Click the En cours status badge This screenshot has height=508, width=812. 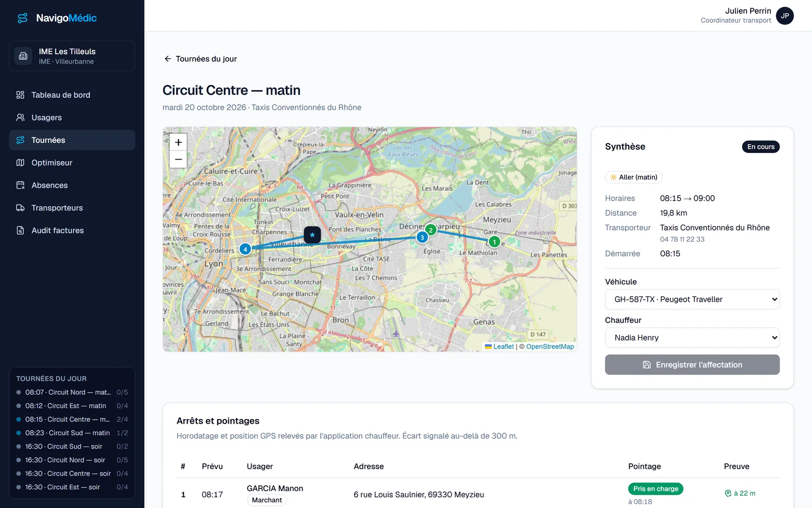(x=761, y=147)
